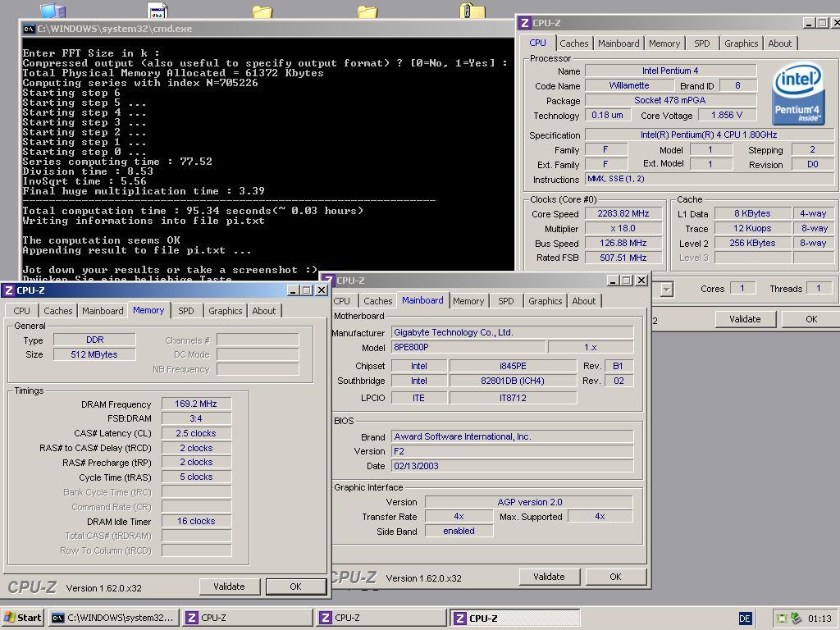This screenshot has width=840, height=630.
Task: Click the BIOS date 02/13/2003
Action: pos(512,466)
